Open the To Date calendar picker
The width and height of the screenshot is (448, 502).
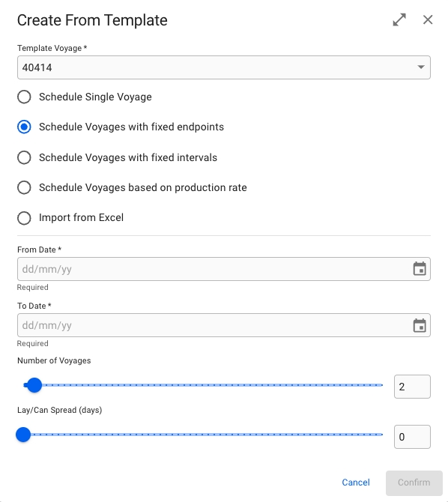pyautogui.click(x=420, y=325)
